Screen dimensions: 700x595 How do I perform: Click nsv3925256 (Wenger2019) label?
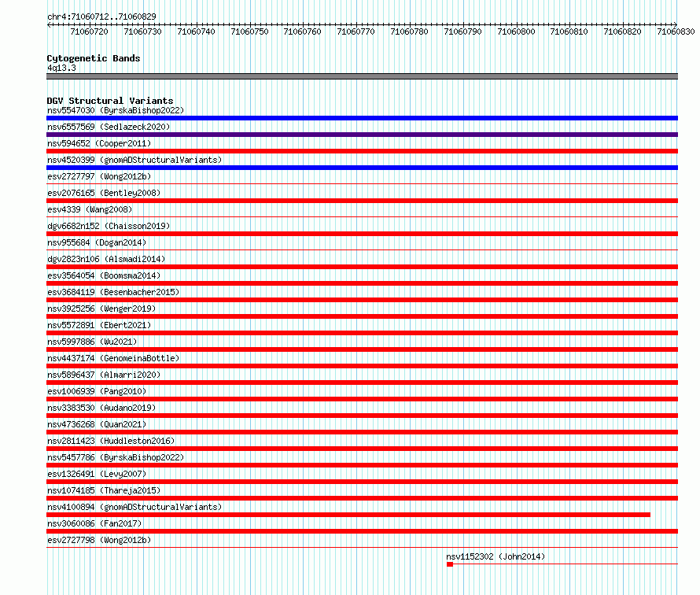click(x=101, y=309)
